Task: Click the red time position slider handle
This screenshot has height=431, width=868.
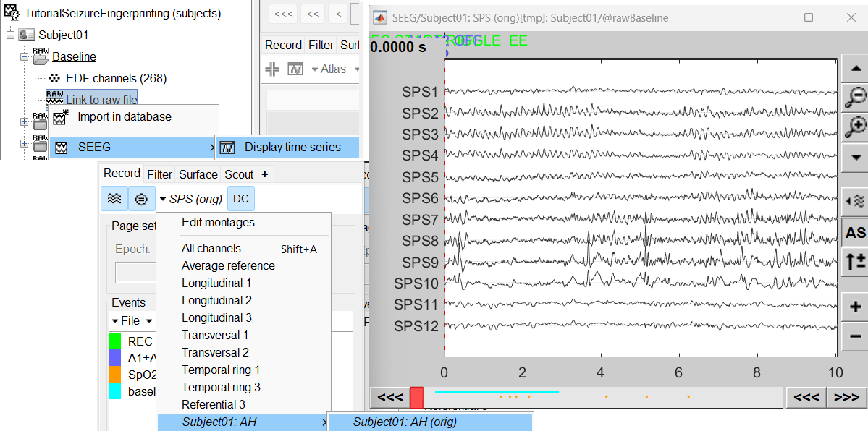Action: (x=416, y=397)
